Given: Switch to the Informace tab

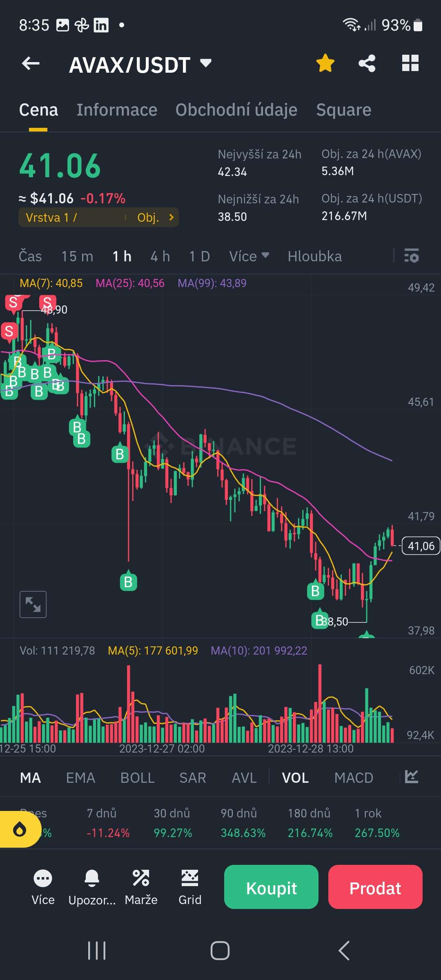Looking at the screenshot, I should (117, 110).
